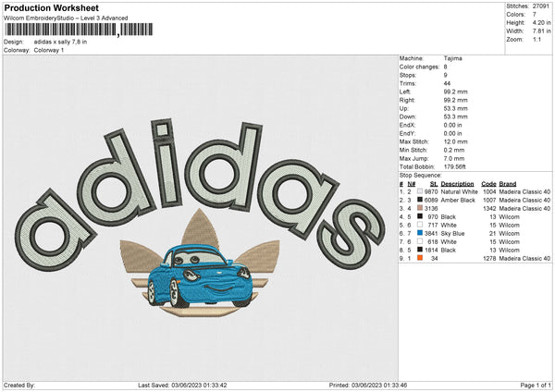Click the Code column header

coord(488,184)
